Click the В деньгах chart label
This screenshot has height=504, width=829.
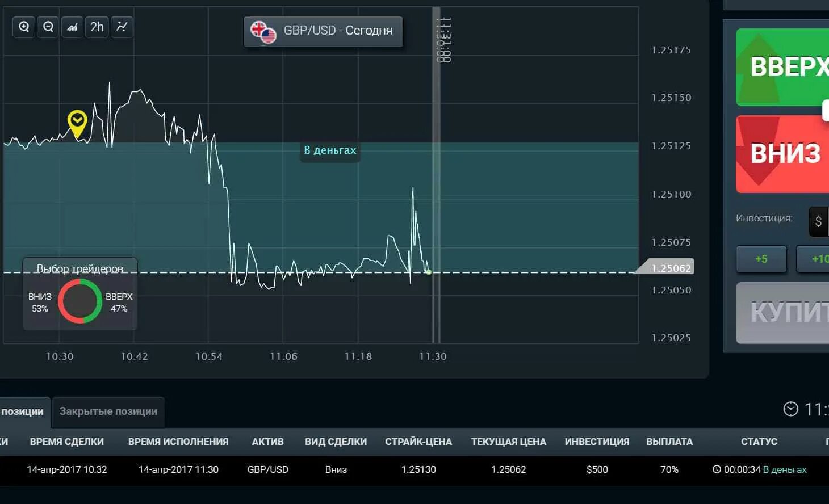pos(330,150)
